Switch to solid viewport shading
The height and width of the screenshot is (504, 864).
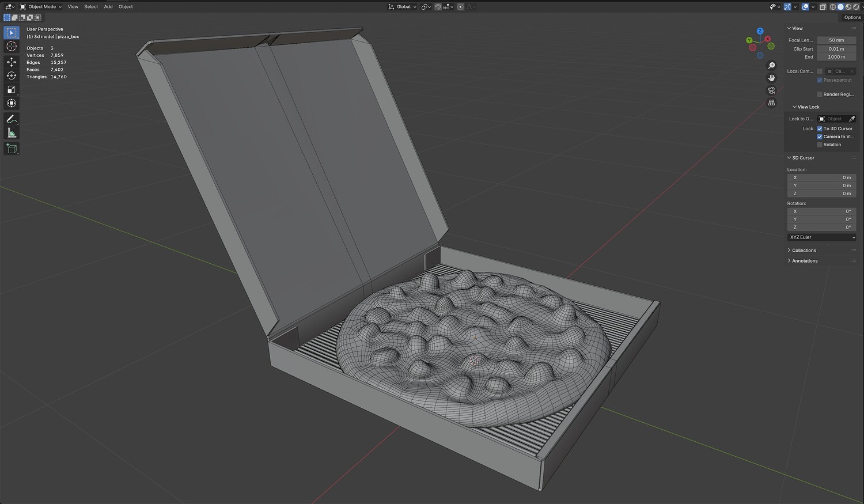841,7
